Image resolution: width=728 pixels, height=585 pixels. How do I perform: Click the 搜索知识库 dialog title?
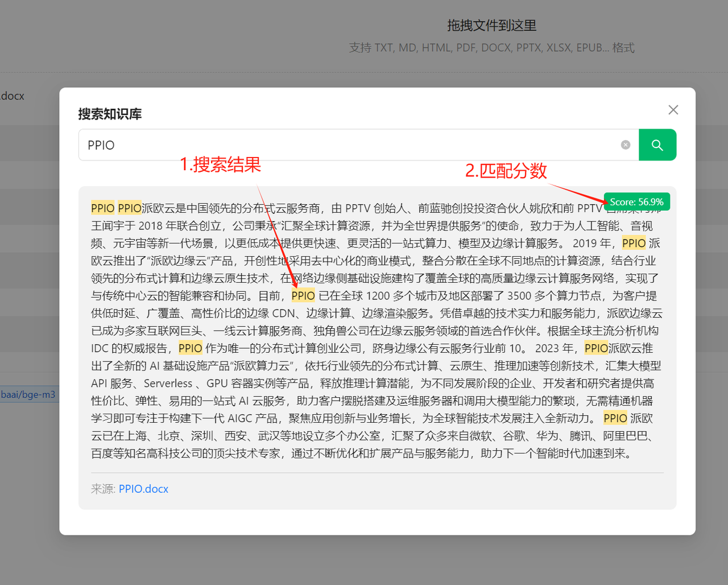coord(110,114)
